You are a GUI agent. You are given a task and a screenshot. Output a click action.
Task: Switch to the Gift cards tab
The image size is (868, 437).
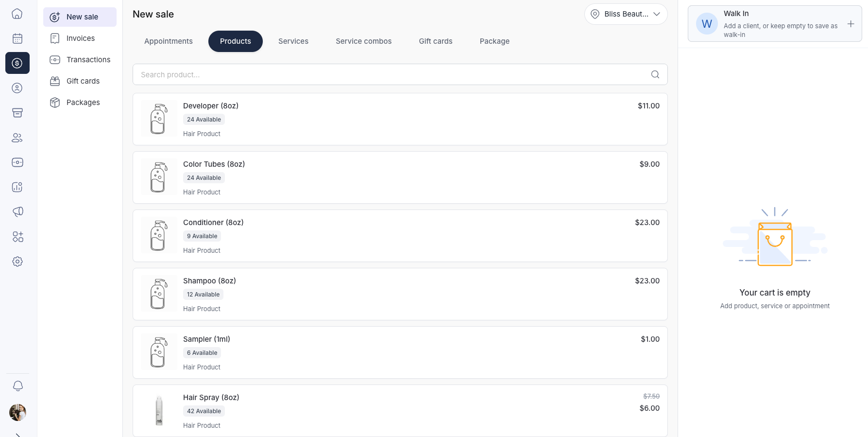(435, 41)
